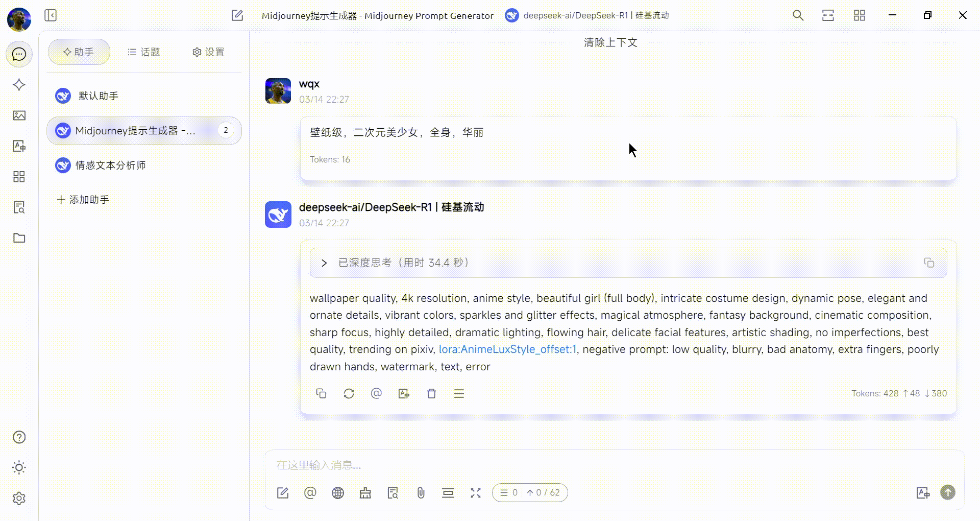Mention a model on the reply message

coord(376,393)
